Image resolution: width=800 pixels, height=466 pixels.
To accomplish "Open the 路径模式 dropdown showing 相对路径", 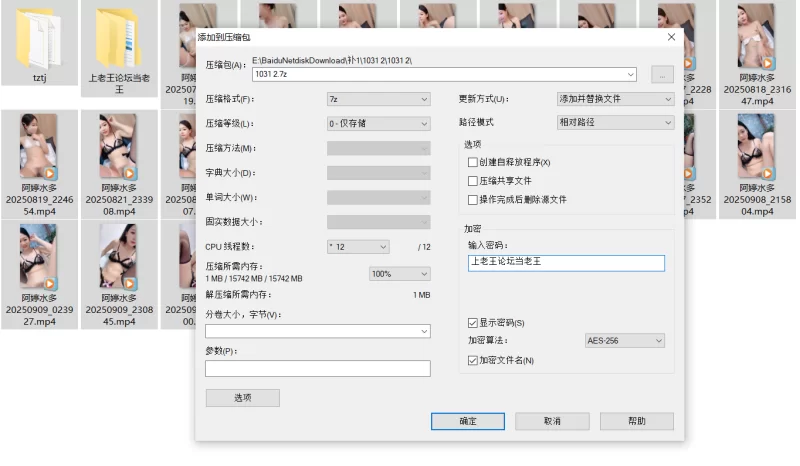I will (614, 122).
